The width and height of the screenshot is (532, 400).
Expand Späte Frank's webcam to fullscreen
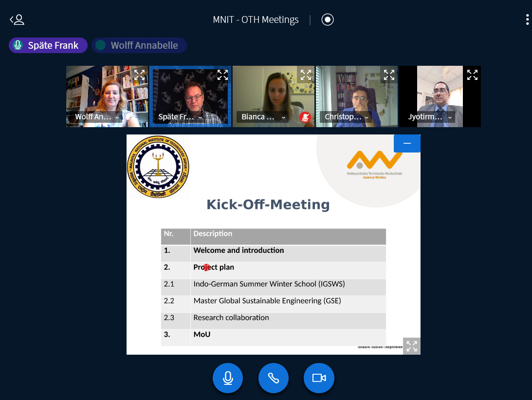pyautogui.click(x=222, y=75)
